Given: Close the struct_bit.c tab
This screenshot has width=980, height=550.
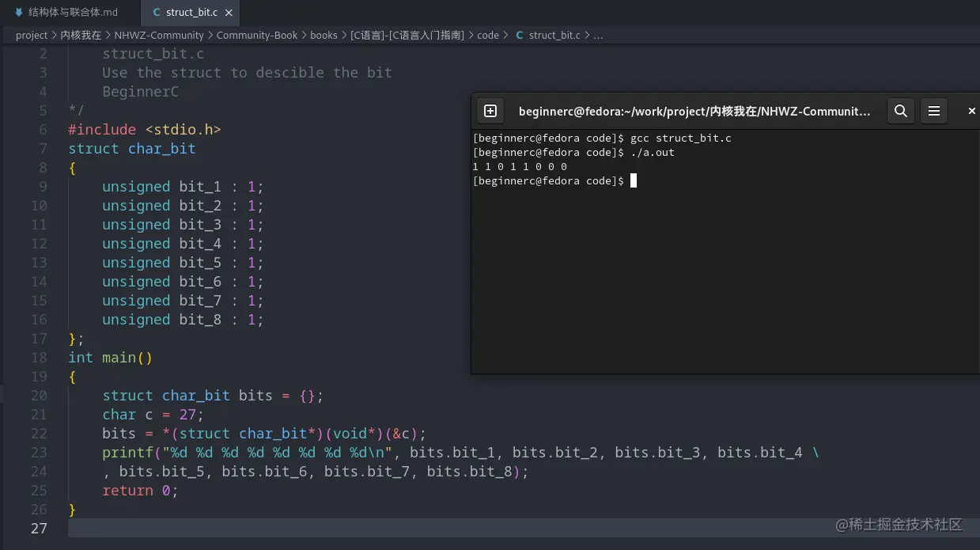Looking at the screenshot, I should point(229,13).
